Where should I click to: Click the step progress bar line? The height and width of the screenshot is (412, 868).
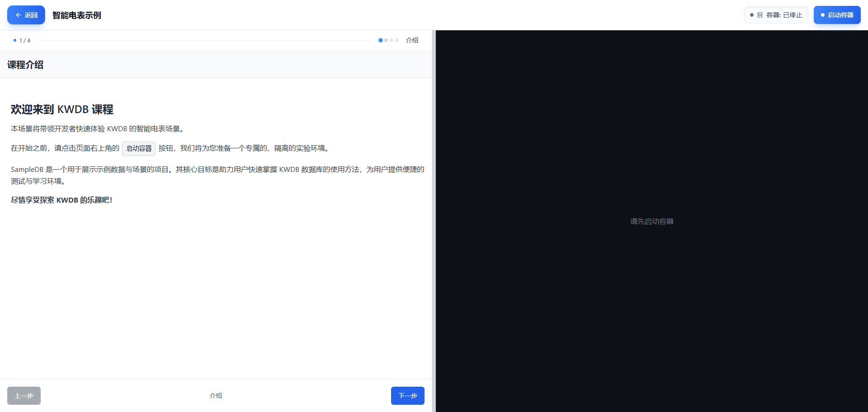click(204, 40)
